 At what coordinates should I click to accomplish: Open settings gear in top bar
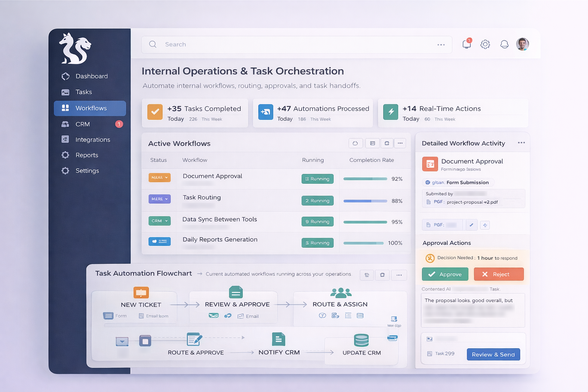tap(485, 44)
